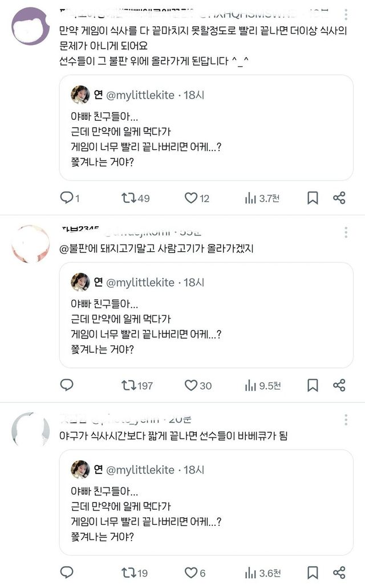
Task: Reply to the first tweet
Action: [x=67, y=198]
